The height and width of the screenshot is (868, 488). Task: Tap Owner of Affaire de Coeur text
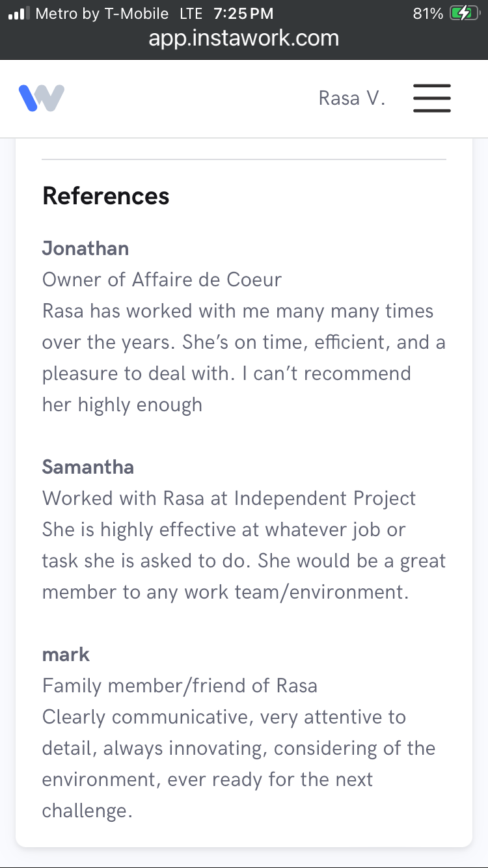coord(162,280)
